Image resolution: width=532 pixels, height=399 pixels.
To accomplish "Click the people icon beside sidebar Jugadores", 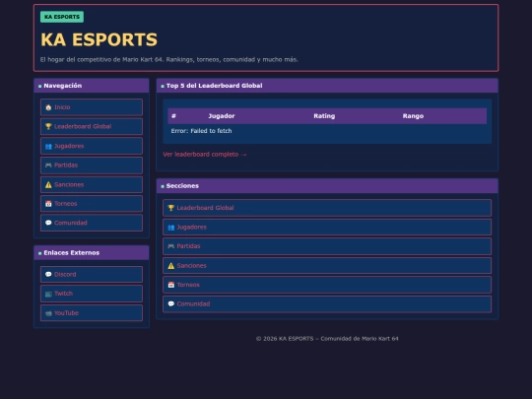I will [48, 146].
